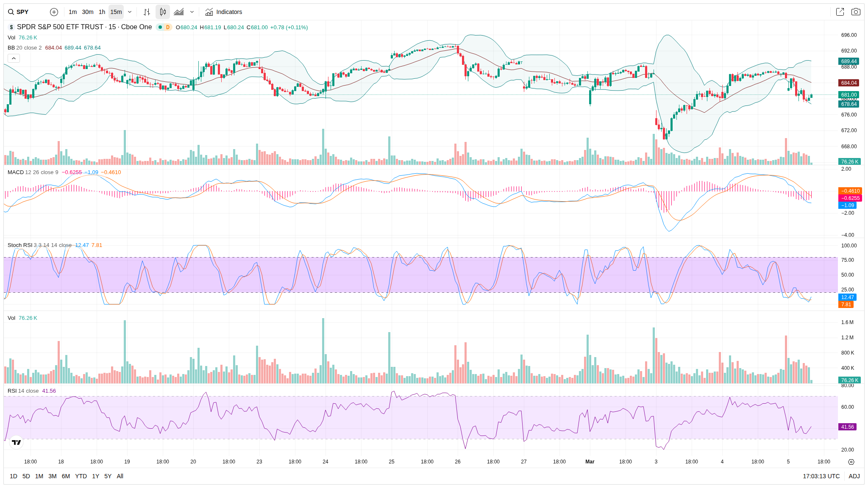Toggle the delayed data D badge
868x488 pixels.
pos(168,27)
